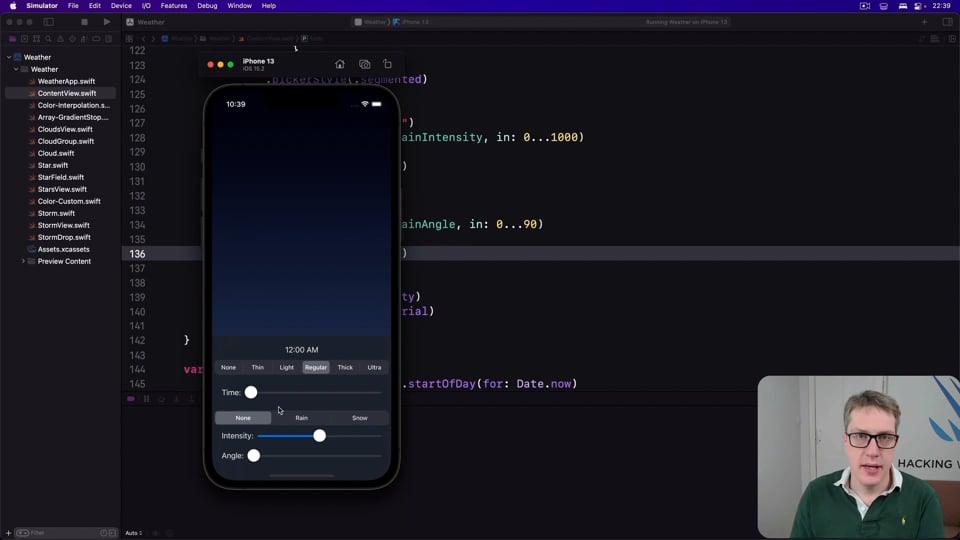This screenshot has width=960, height=540.
Task: Click line number 136 in gutter
Action: 137,254
